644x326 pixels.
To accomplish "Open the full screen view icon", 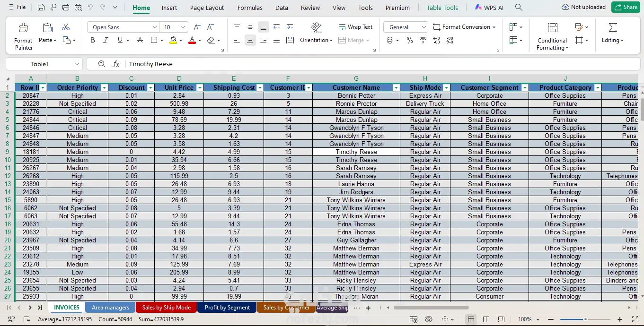I will pyautogui.click(x=635, y=319).
